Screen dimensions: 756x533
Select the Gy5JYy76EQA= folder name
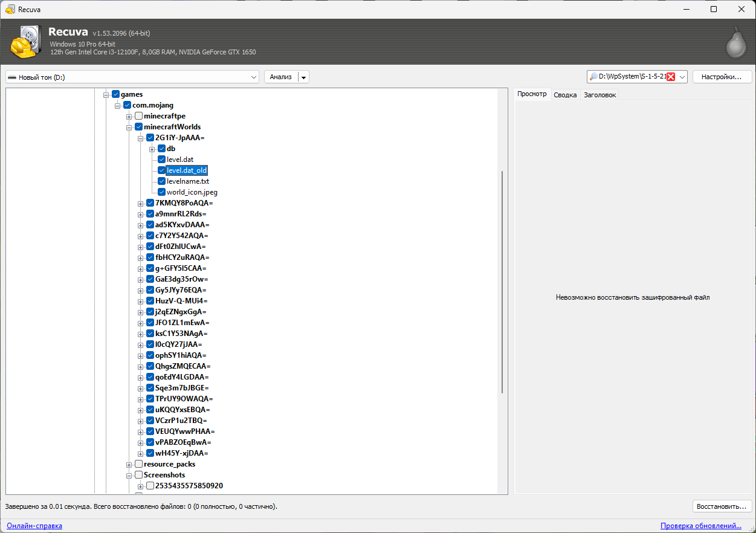point(181,290)
